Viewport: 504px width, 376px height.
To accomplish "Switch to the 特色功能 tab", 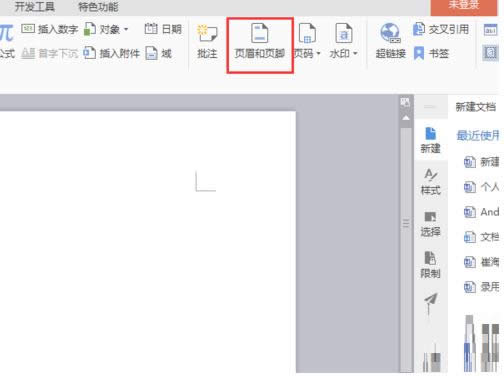I will pos(98,7).
